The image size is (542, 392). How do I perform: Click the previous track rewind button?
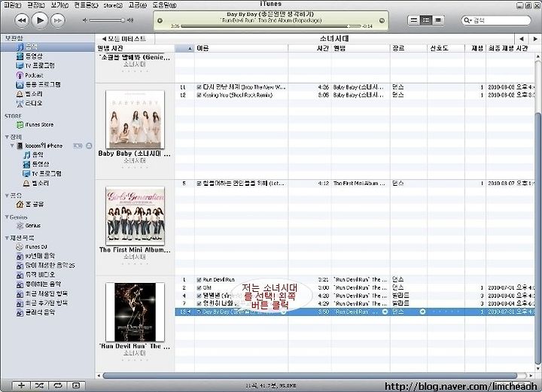pos(22,20)
